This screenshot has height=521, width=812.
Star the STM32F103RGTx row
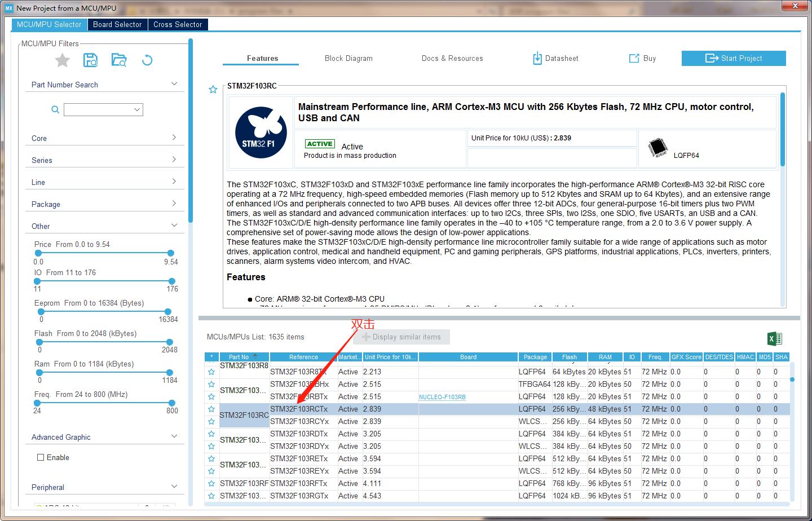click(x=211, y=496)
